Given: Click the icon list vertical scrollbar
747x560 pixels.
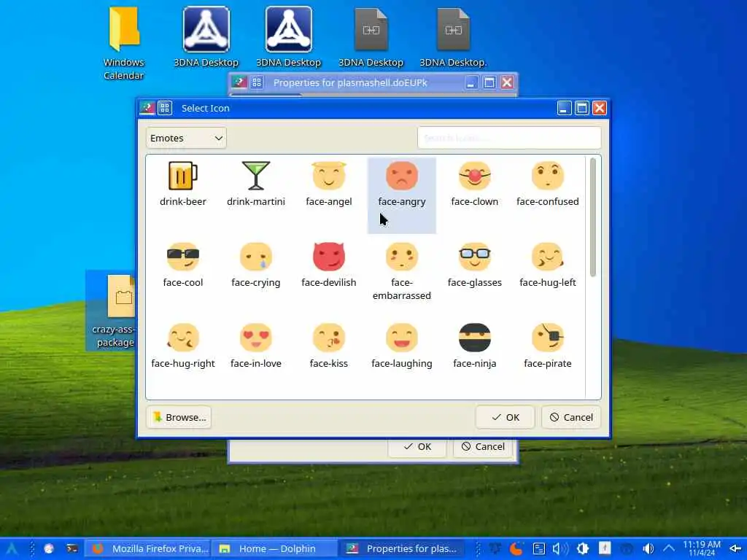Looking at the screenshot, I should 593,217.
